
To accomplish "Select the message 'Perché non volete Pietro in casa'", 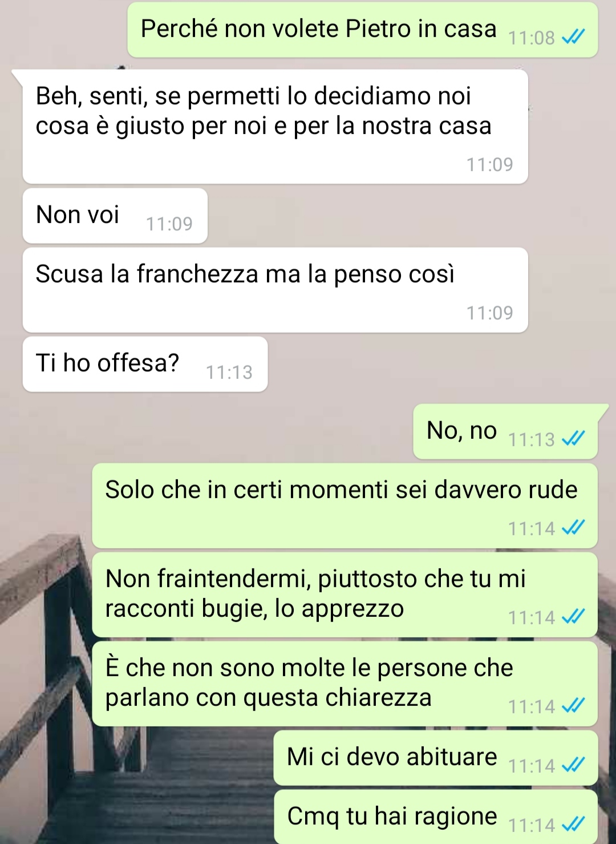I will click(x=363, y=30).
